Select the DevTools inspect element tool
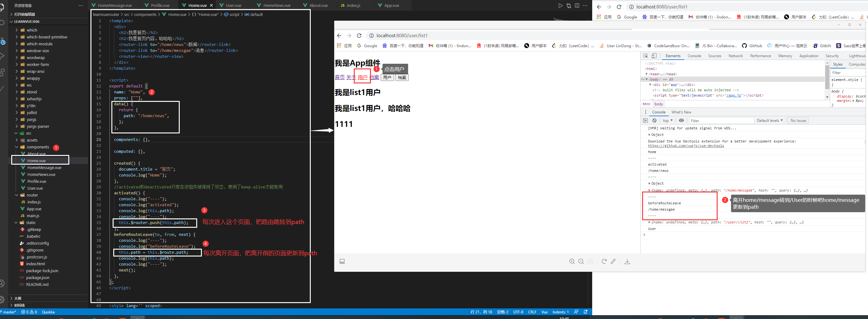 point(646,56)
